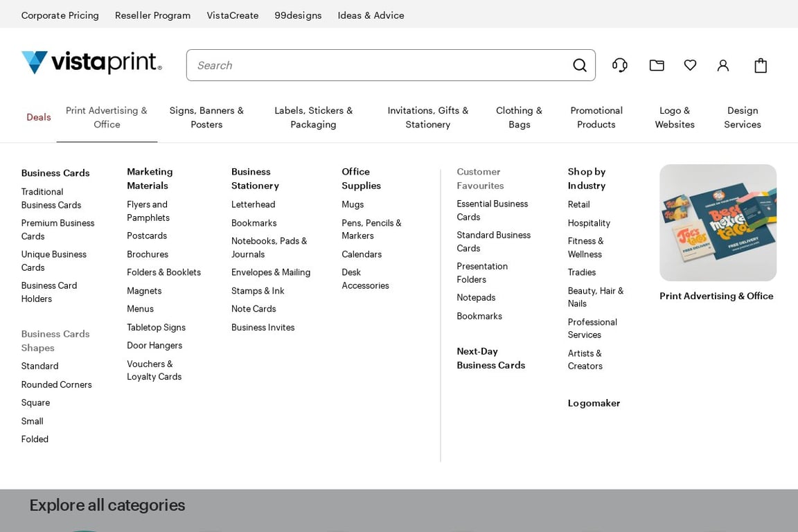This screenshot has width=798, height=532.
Task: Open the Marketing Materials heading
Action: pos(150,179)
